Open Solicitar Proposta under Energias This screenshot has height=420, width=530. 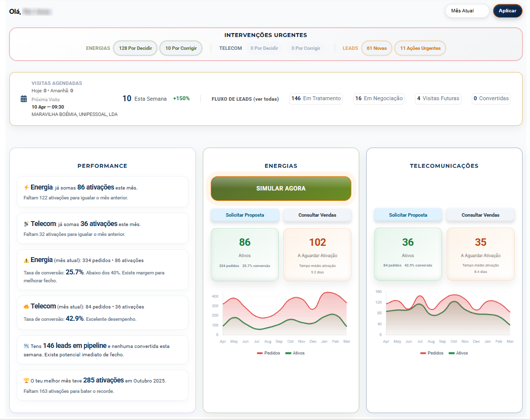(x=245, y=215)
